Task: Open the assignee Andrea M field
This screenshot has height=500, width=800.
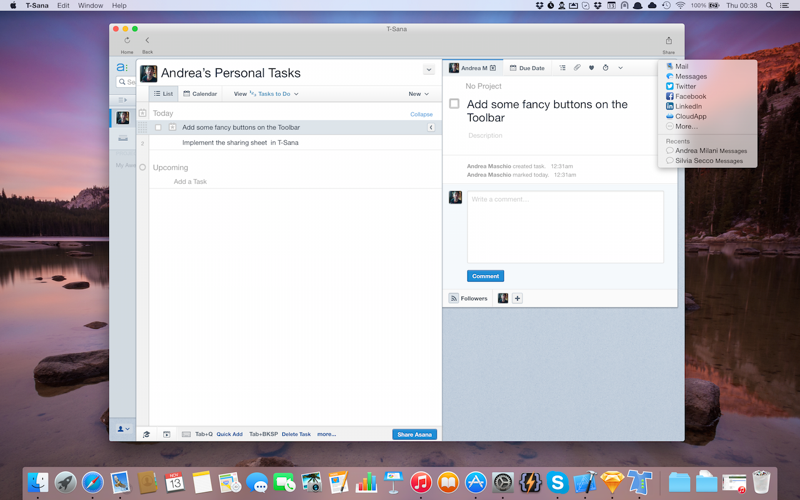Action: [x=468, y=68]
